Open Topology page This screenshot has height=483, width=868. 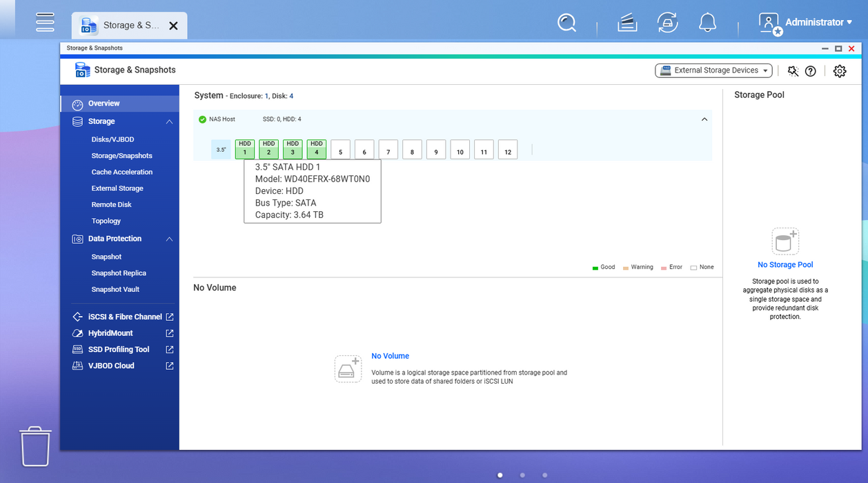106,221
